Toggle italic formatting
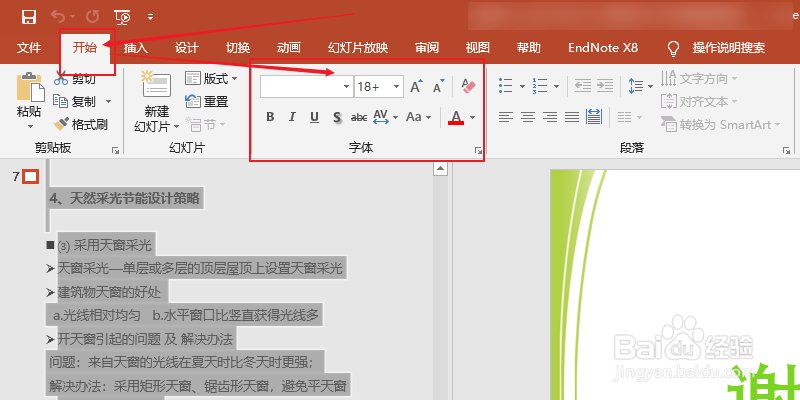The width and height of the screenshot is (800, 400). [292, 117]
